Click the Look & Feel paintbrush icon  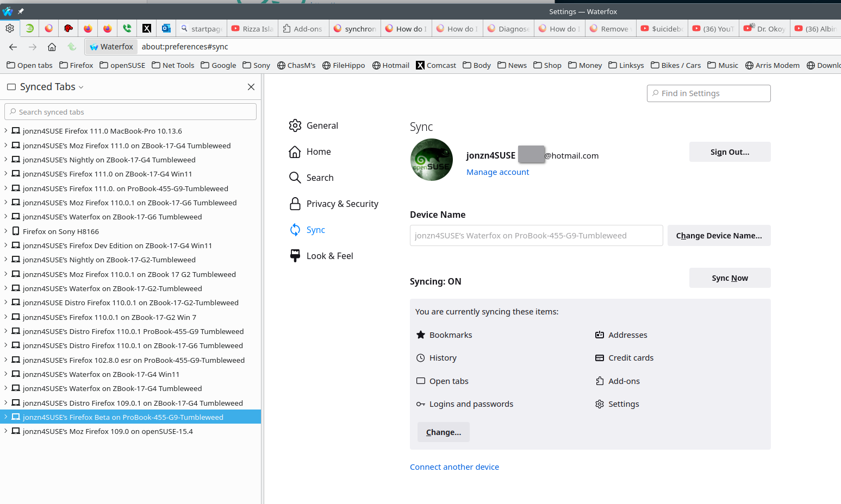click(295, 256)
